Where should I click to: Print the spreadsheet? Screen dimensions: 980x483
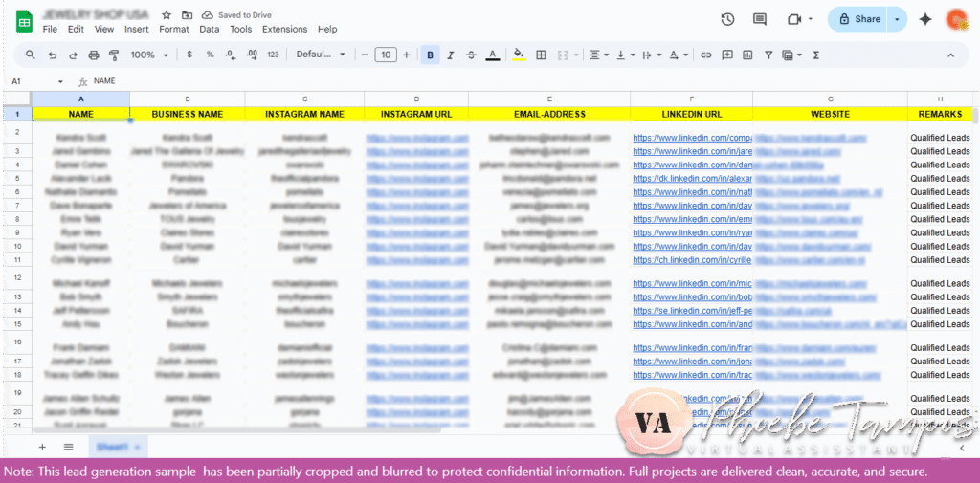[93, 55]
